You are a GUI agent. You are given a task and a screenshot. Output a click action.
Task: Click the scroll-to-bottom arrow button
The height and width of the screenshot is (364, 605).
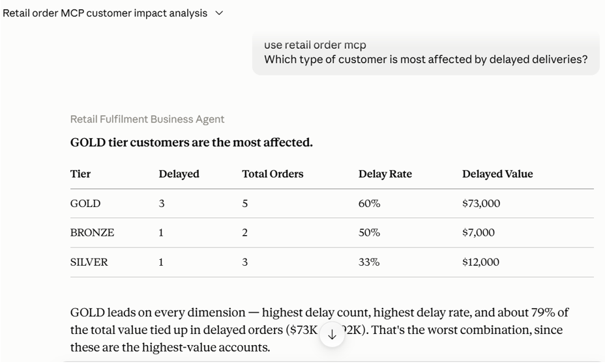[332, 334]
